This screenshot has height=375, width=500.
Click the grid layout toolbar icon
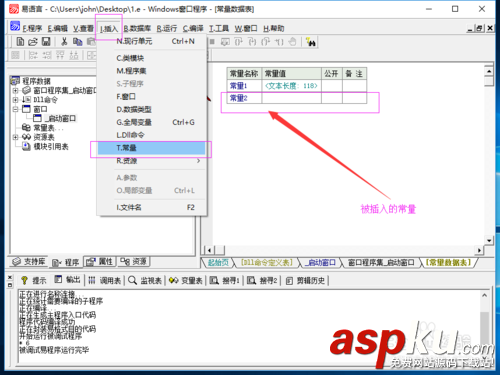click(15, 55)
